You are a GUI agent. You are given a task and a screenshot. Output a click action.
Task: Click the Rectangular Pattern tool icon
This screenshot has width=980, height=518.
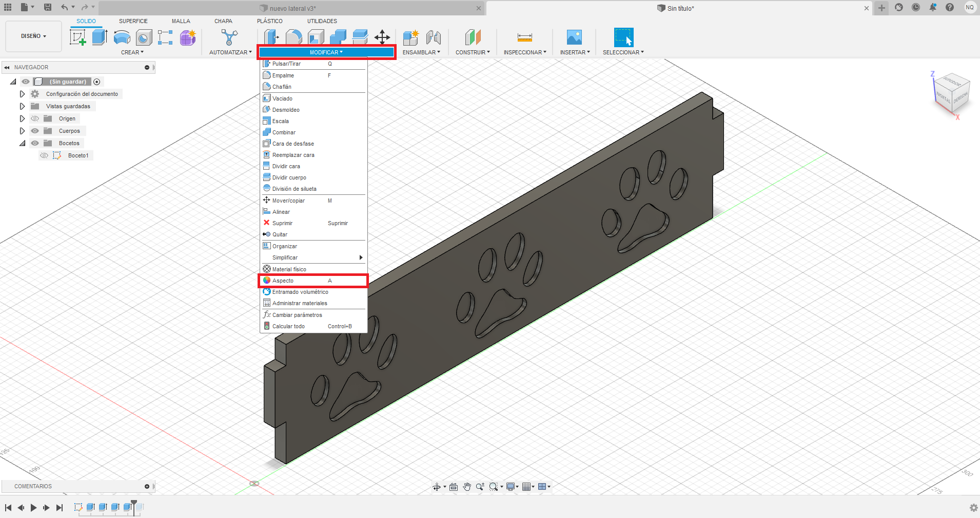(165, 37)
